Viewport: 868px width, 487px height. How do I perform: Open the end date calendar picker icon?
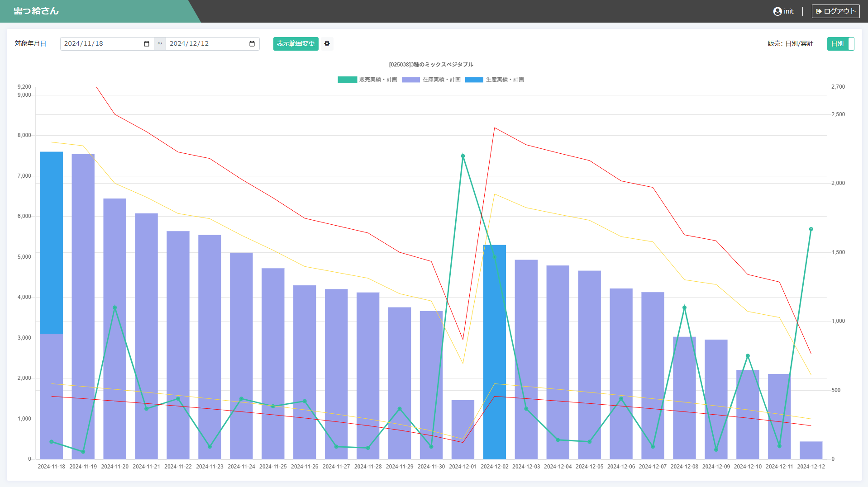tap(252, 44)
